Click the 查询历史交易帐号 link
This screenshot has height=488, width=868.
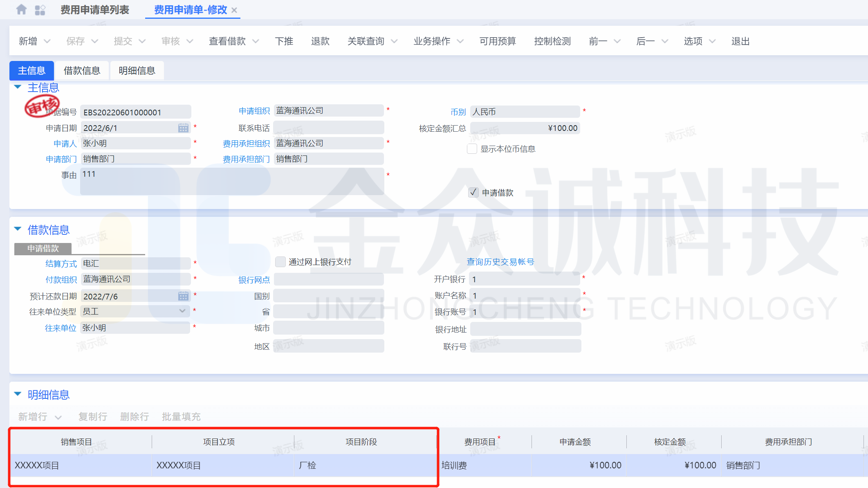pyautogui.click(x=500, y=262)
